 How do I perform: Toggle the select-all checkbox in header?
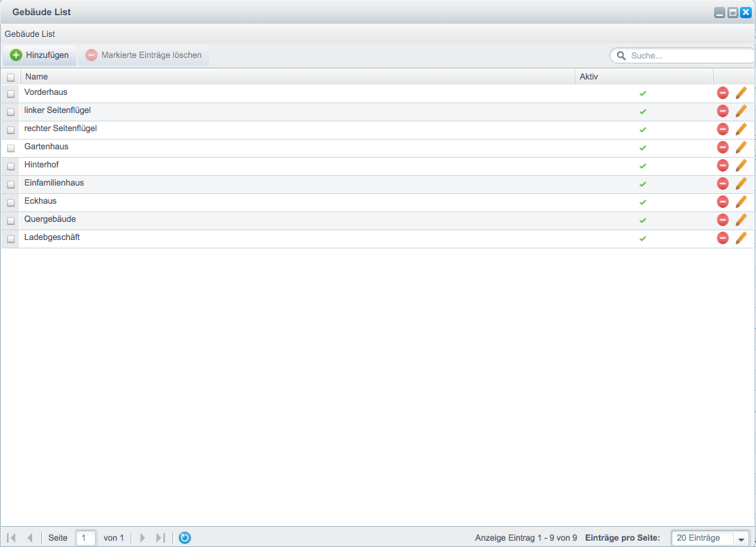pos(10,77)
